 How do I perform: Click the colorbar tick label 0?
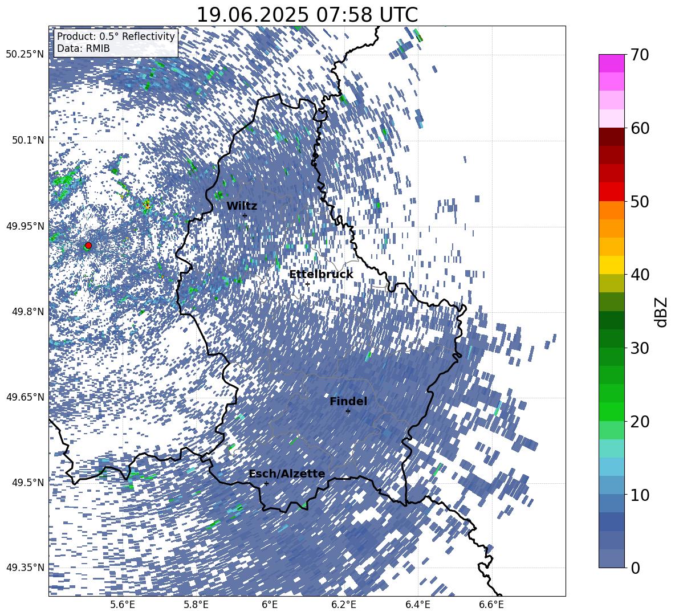(x=635, y=568)
